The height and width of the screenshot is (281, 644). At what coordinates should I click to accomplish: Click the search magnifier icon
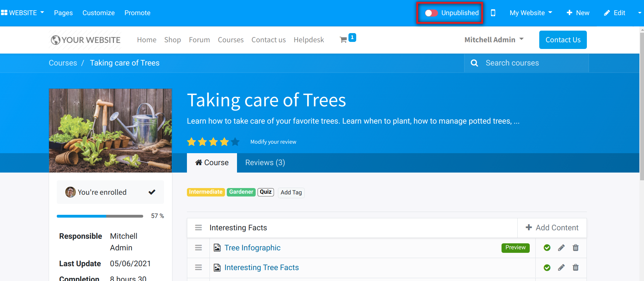click(474, 63)
